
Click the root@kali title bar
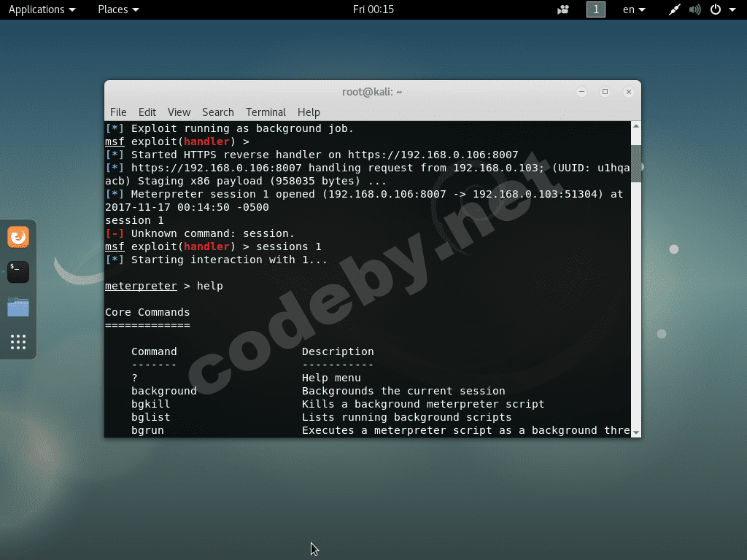372,92
